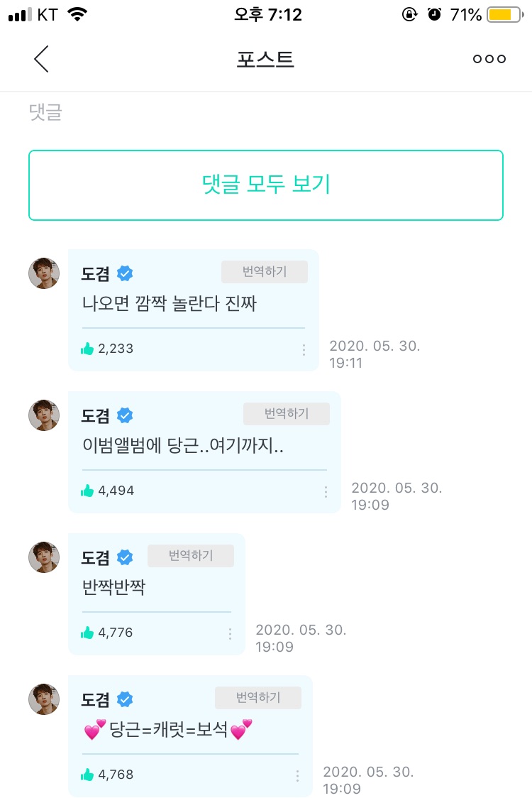This screenshot has height=798, width=532.
Task: Open options dots on '나오면 깜짝 놀란다 진짜' comment
Action: point(304,349)
